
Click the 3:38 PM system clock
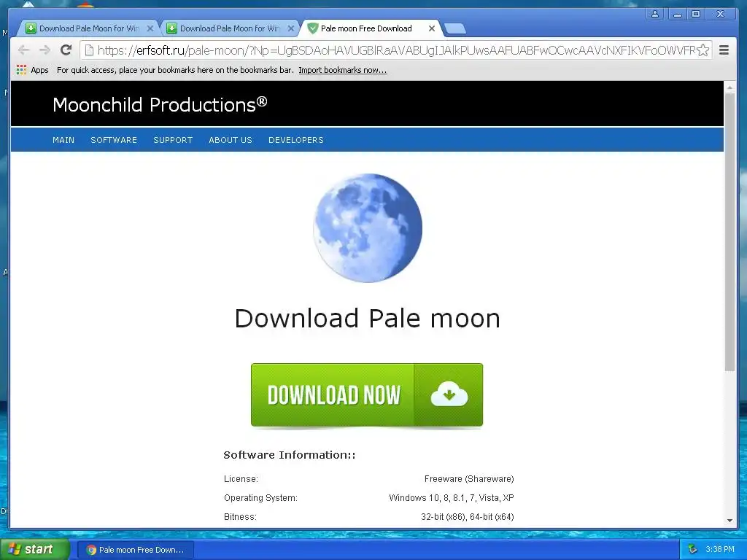point(720,549)
